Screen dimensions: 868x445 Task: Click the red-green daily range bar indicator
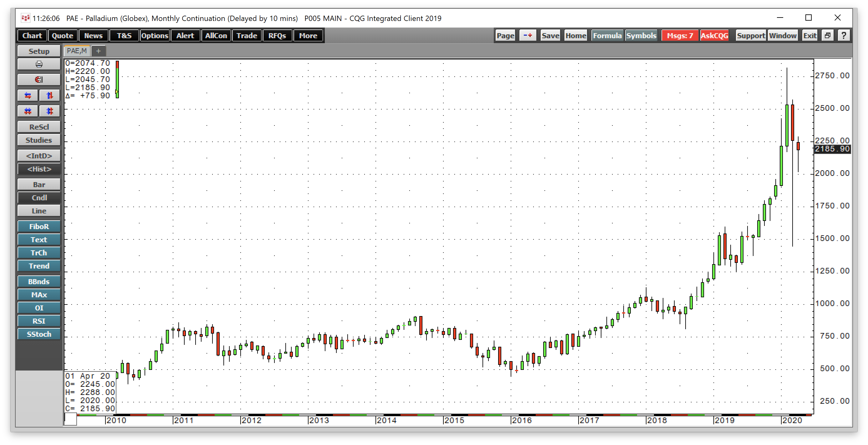[x=117, y=79]
